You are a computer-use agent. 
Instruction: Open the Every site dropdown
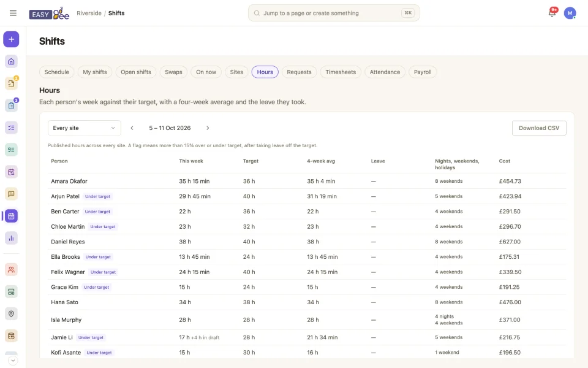[x=85, y=128]
